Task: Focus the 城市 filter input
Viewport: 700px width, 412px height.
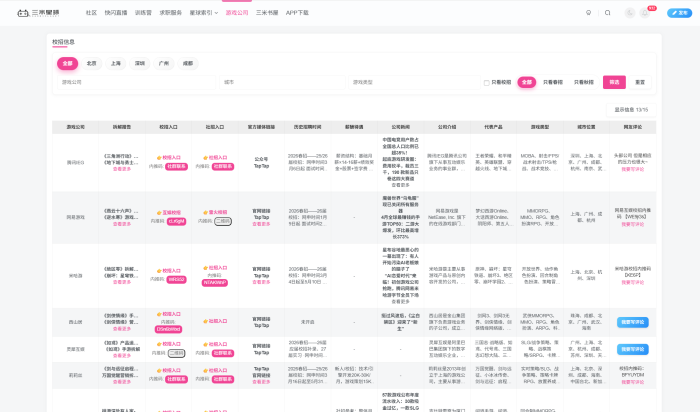Action: 282,82
